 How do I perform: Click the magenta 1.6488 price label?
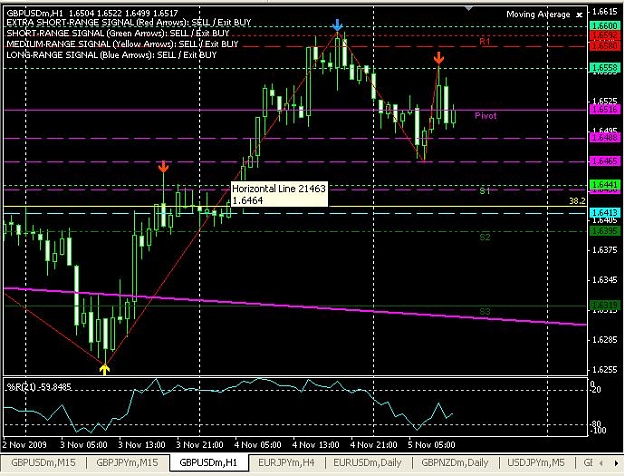tap(605, 138)
